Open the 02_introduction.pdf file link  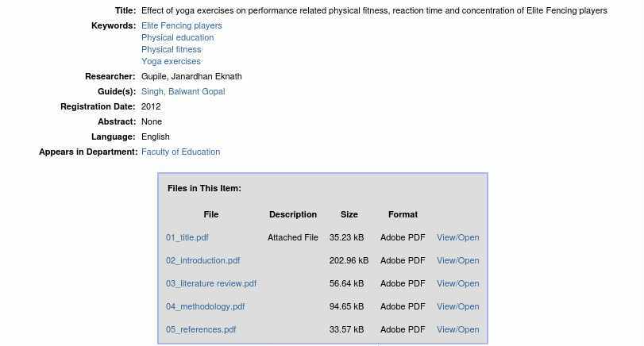click(203, 260)
